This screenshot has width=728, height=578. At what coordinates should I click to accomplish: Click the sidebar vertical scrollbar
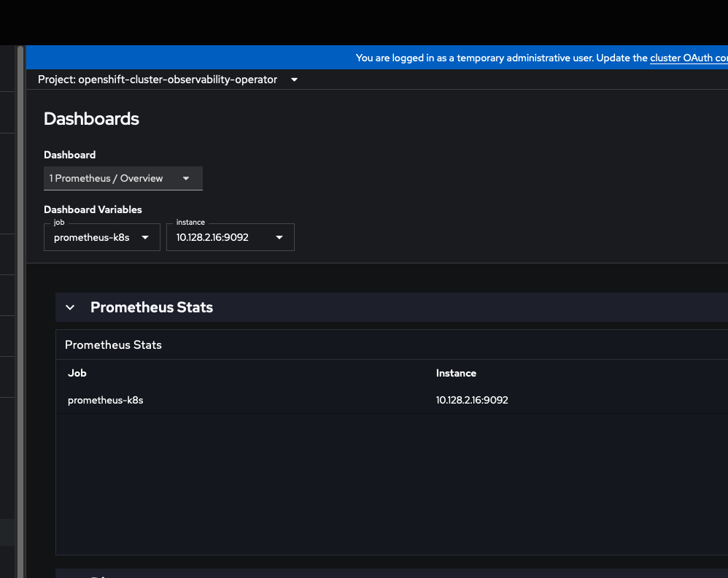(20, 312)
